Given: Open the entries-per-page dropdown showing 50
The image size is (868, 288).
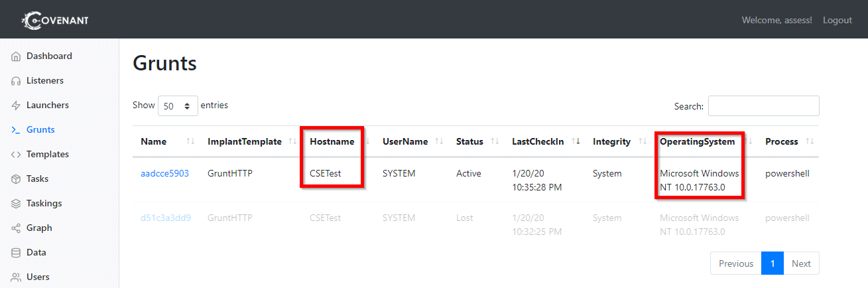Looking at the screenshot, I should pyautogui.click(x=178, y=106).
